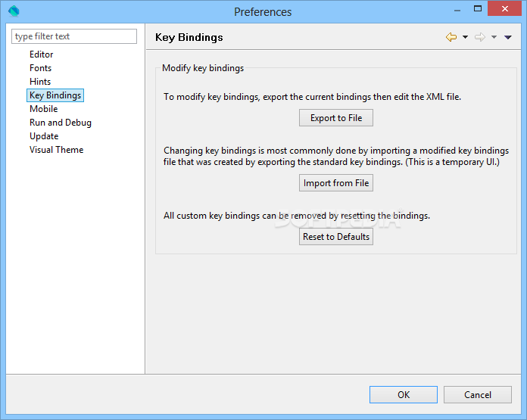This screenshot has height=420, width=527.
Task: Click the forward navigation arrow icon
Action: click(480, 37)
